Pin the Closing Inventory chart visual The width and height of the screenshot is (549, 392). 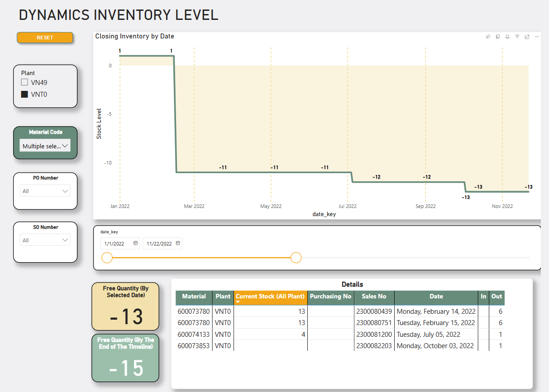click(488, 37)
